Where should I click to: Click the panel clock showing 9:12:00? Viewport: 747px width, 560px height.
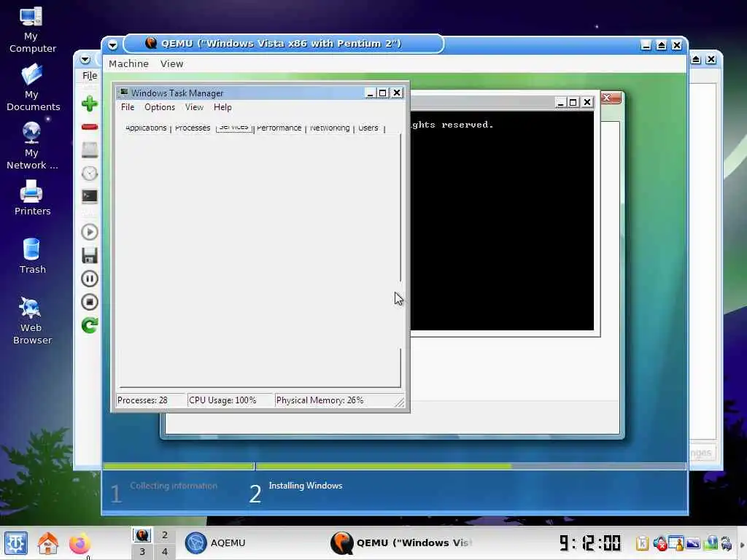pyautogui.click(x=589, y=542)
